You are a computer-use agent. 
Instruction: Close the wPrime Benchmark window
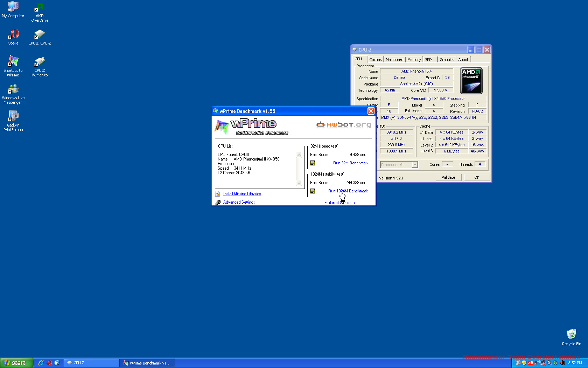(x=371, y=111)
